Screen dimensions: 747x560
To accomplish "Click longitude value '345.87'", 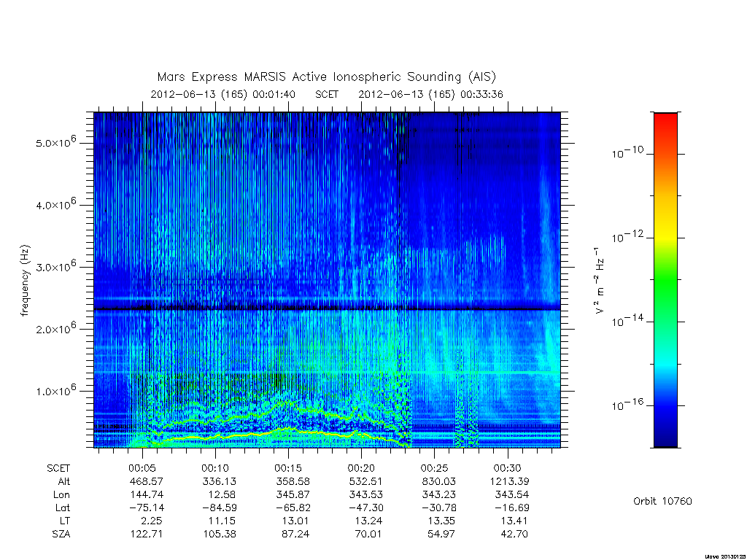I will click(293, 495).
